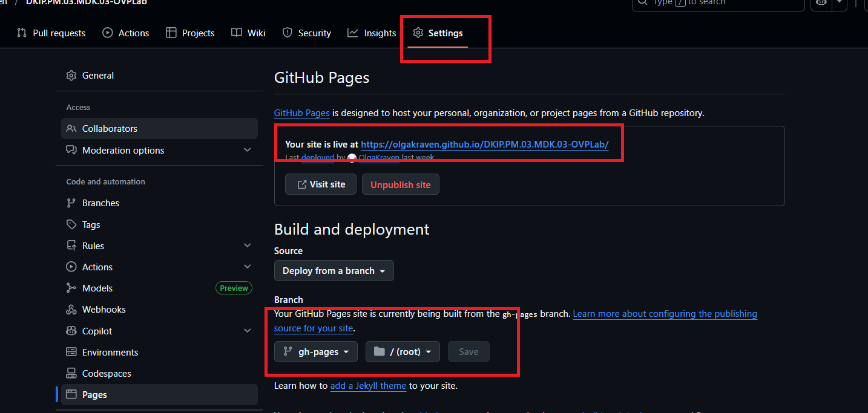Image resolution: width=868 pixels, height=413 pixels.
Task: Click the branch icon on gh-pages selector
Action: [x=288, y=352]
